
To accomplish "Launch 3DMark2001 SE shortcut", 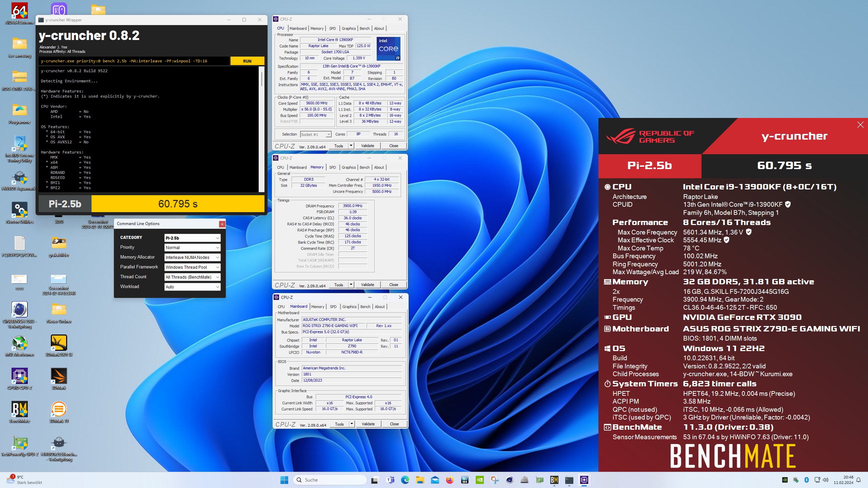I will coord(59,346).
